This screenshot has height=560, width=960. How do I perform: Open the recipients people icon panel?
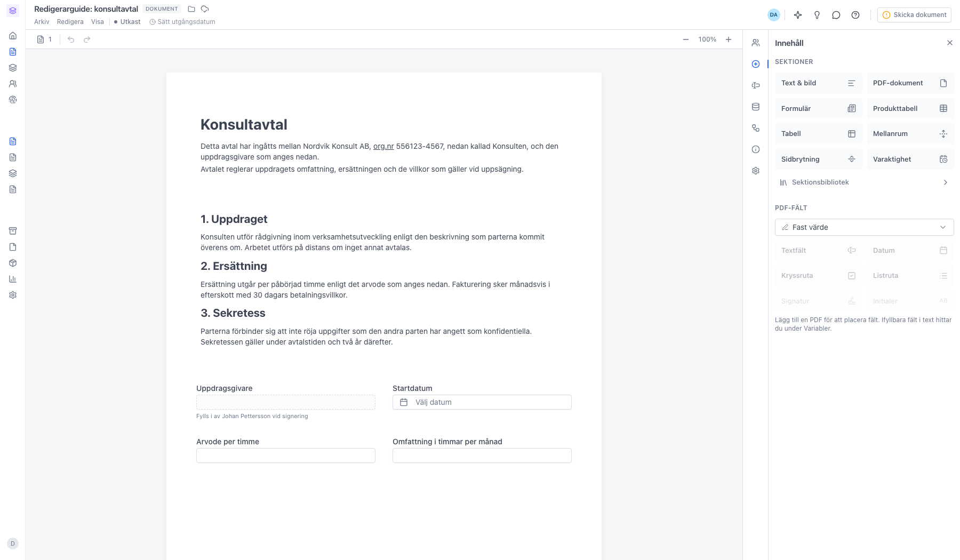(756, 43)
